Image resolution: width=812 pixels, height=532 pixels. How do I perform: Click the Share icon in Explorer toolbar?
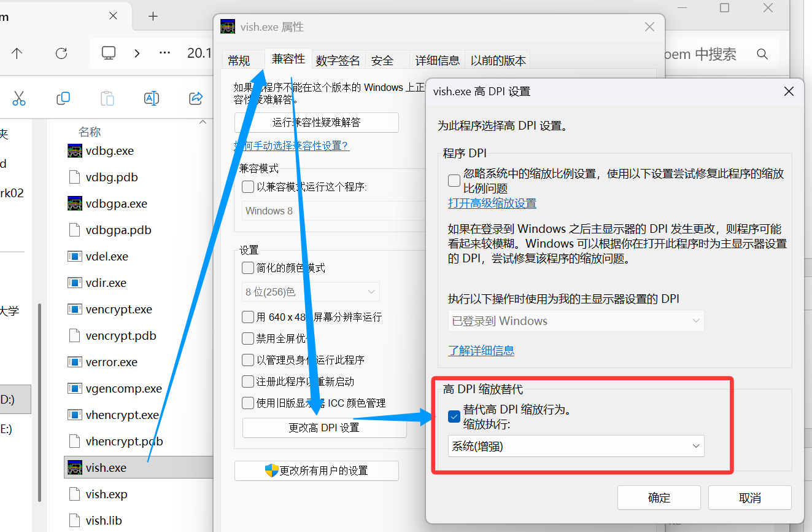[196, 98]
